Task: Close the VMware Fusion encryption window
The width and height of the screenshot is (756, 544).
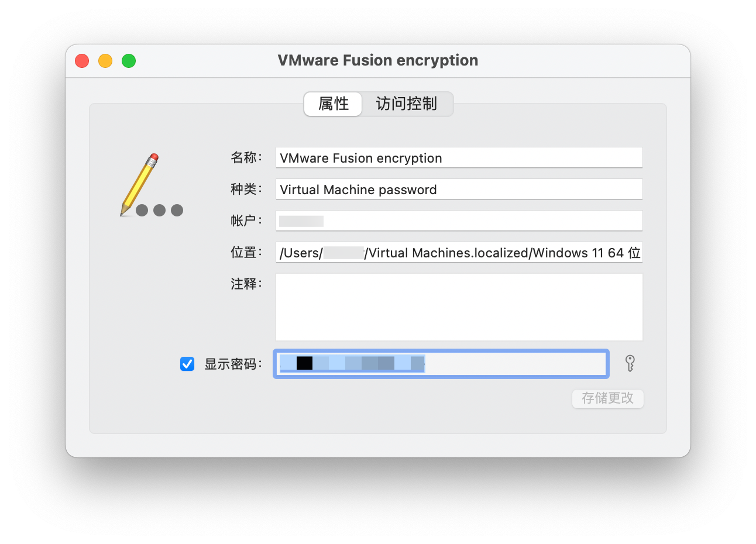Action: [82, 61]
